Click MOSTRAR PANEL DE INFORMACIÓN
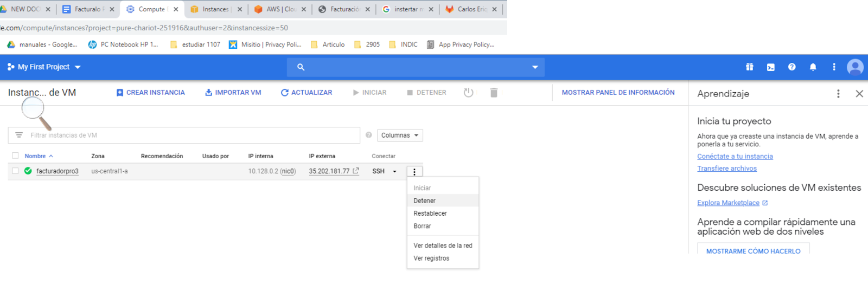 pos(618,93)
